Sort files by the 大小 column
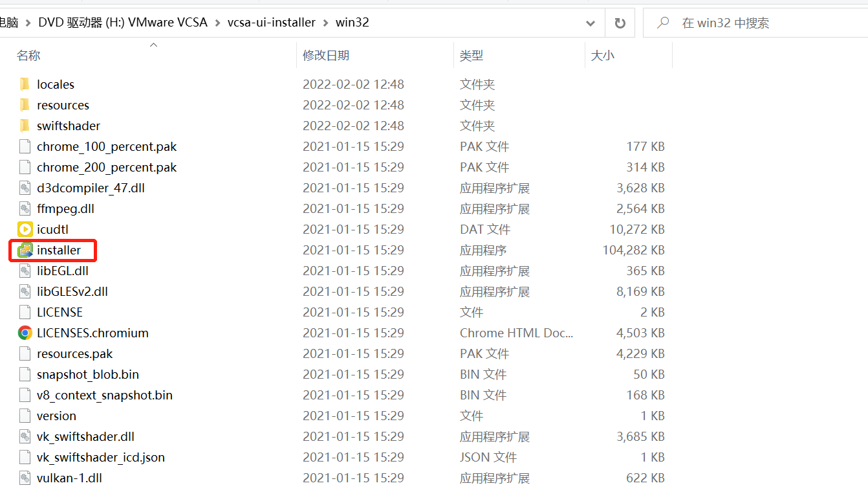Screen dimensions: 868x503 click(x=603, y=55)
